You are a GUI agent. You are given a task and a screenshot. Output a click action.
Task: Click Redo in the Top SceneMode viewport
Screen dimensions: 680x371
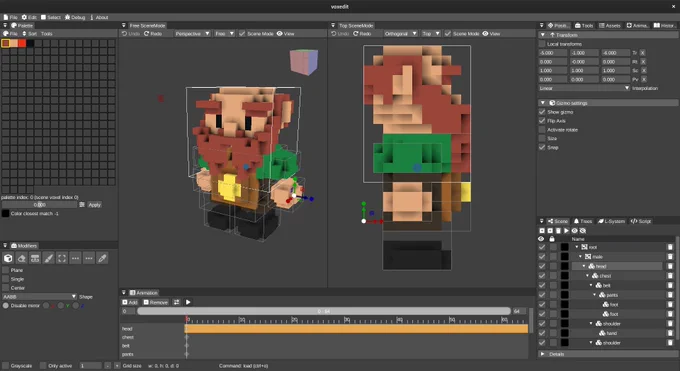362,33
